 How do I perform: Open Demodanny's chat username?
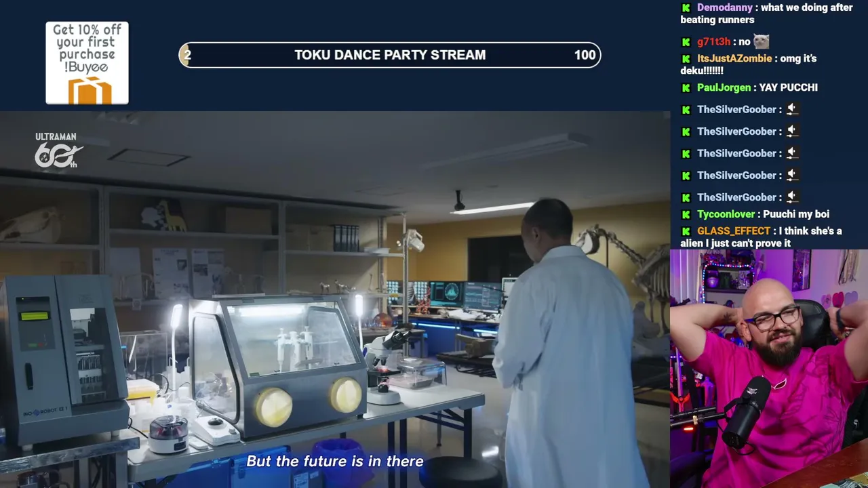coord(725,7)
